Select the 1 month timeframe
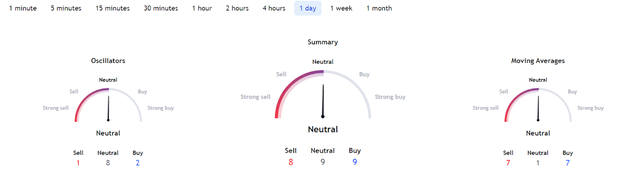The image size is (644, 181). pyautogui.click(x=379, y=8)
